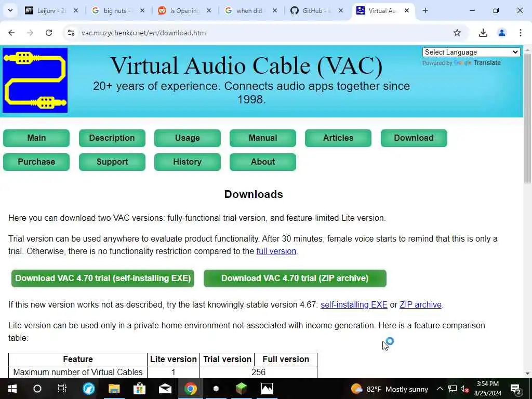Screen dimensions: 532x399
Task: Open the Photos app taskbar icon
Action: point(267,389)
